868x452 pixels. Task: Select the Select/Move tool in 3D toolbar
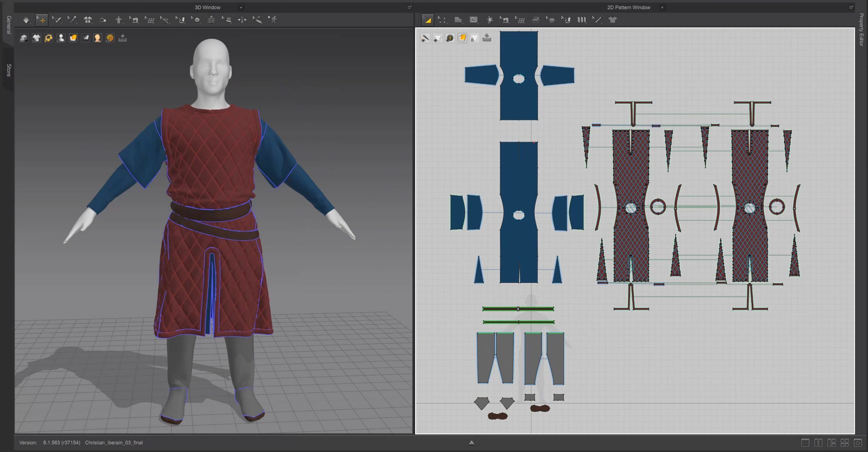(42, 20)
